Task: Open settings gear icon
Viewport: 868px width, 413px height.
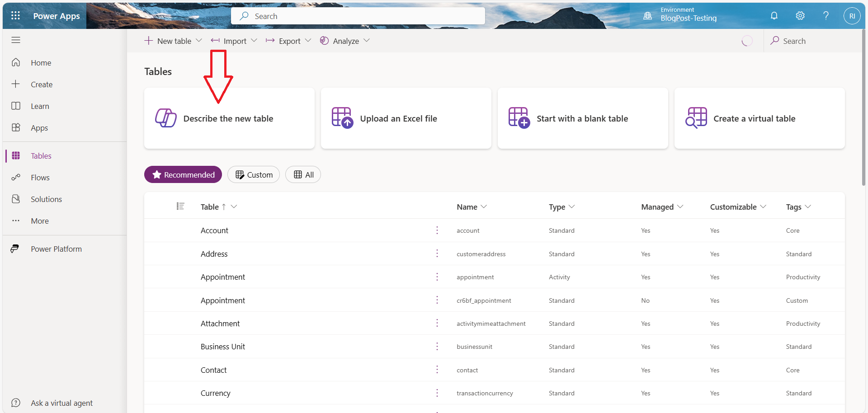Action: click(800, 16)
